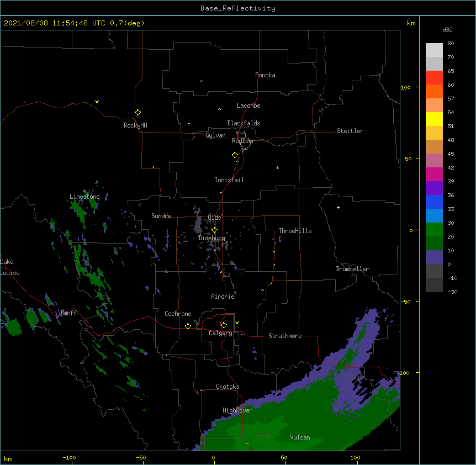The height and width of the screenshot is (465, 476).
Task: Click the Blackfalds city label
Action: tap(244, 123)
